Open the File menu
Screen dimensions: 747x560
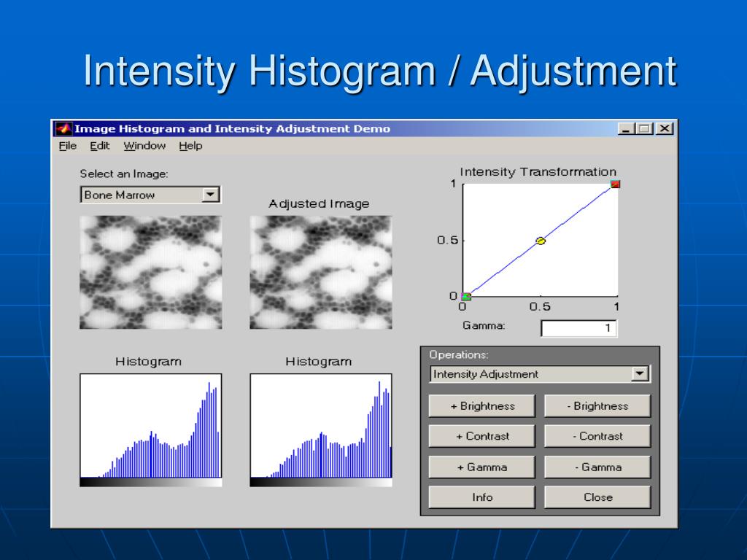coord(68,146)
